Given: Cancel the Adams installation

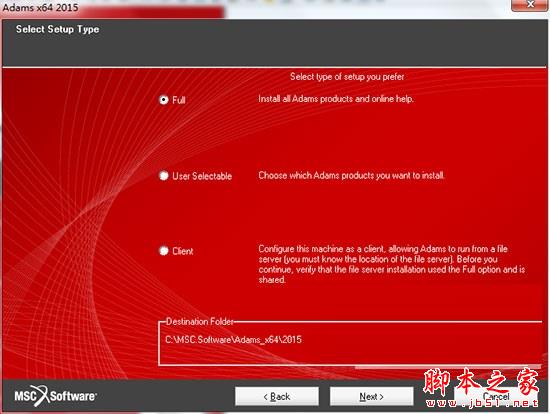Looking at the screenshot, I should (496, 396).
